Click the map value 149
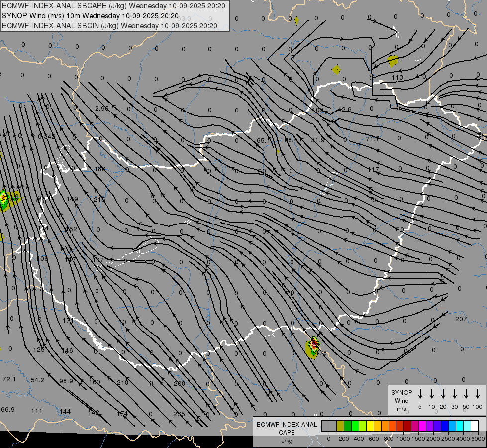 pos(72,199)
